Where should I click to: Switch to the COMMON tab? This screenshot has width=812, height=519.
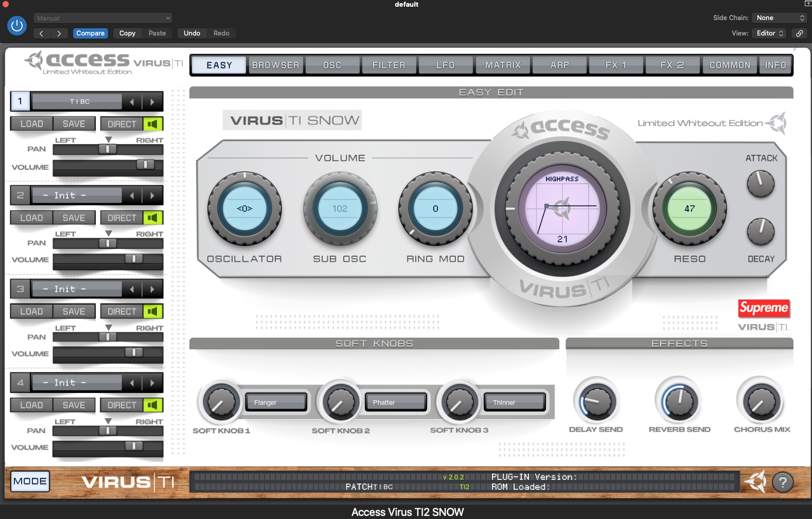[x=730, y=65]
